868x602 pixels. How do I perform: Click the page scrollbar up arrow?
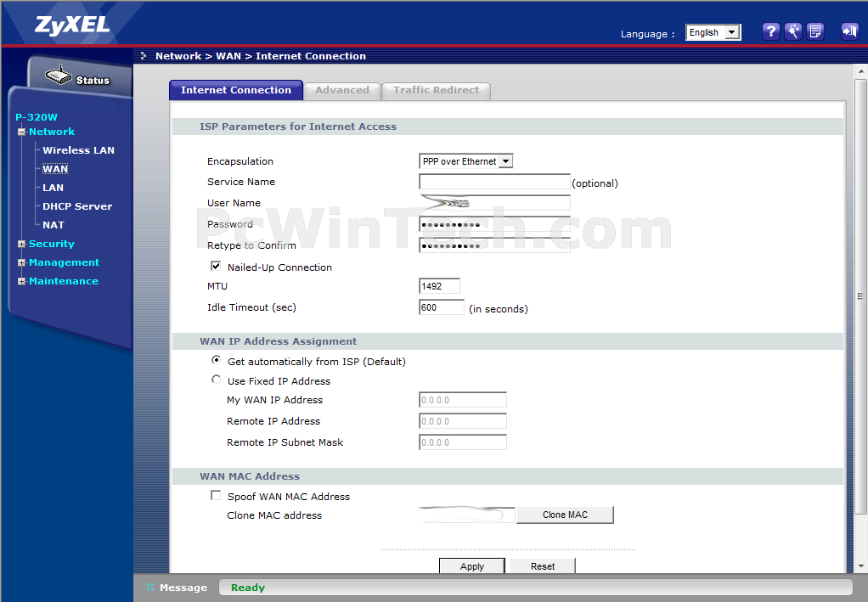861,71
